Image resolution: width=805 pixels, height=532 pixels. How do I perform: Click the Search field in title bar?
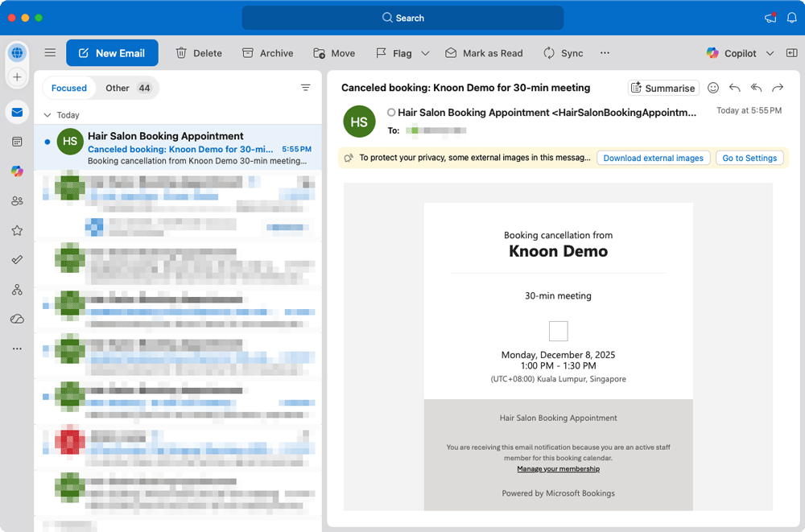402,18
